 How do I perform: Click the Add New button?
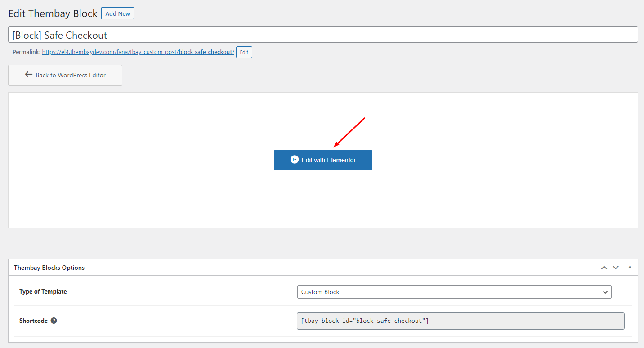pos(118,13)
